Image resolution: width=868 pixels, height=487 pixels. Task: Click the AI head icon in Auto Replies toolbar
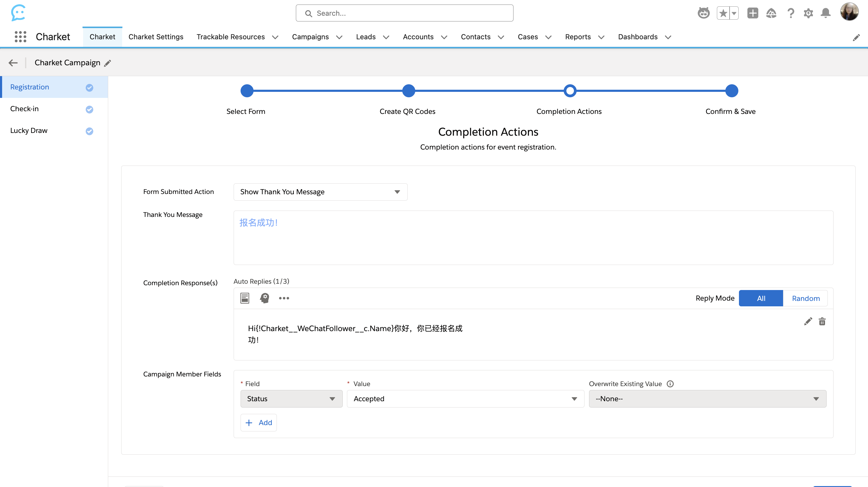(264, 298)
